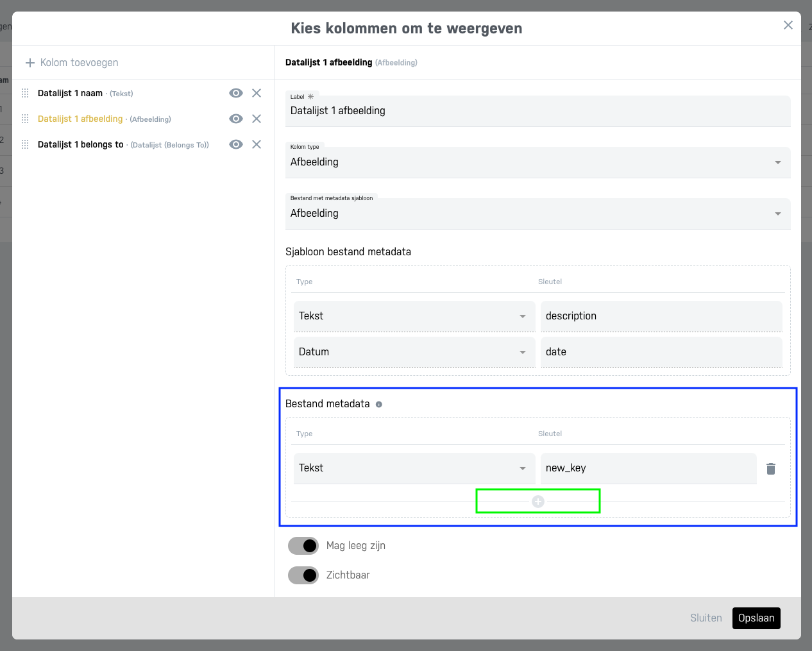Click the Opslaan button
The image size is (812, 651).
click(756, 618)
